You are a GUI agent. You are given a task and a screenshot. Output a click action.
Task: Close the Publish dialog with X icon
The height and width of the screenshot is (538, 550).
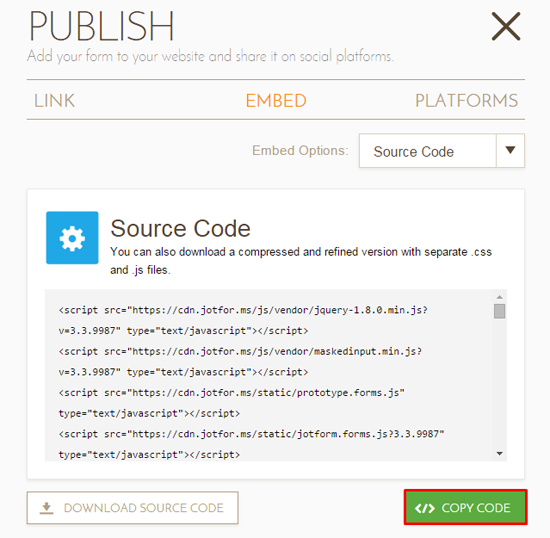click(505, 26)
